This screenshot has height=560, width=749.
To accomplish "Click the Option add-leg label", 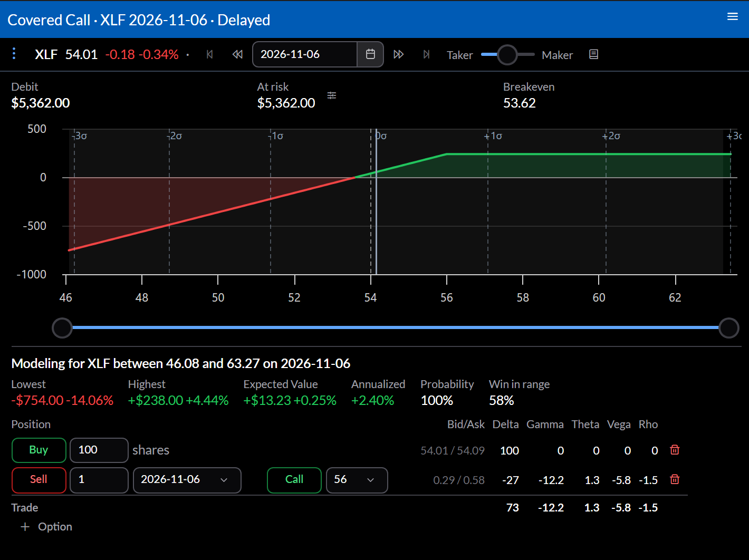I will point(55,527).
